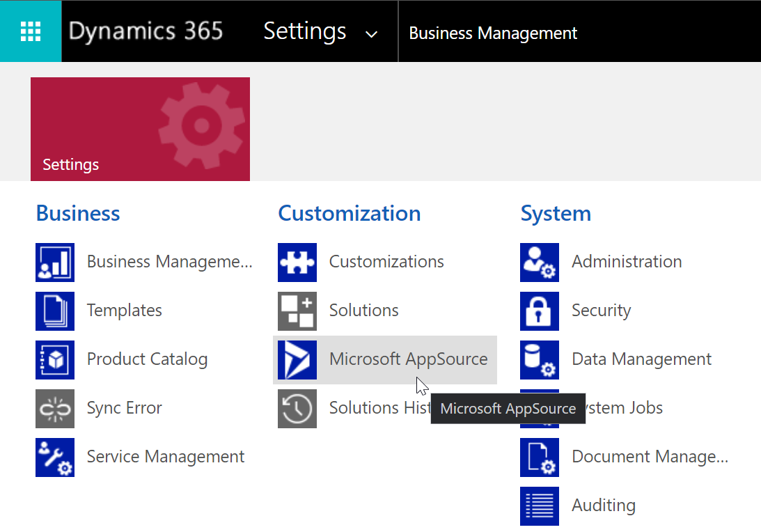Viewport: 761px width, 532px height.
Task: Click the Solutions History clock icon
Action: coord(297,409)
